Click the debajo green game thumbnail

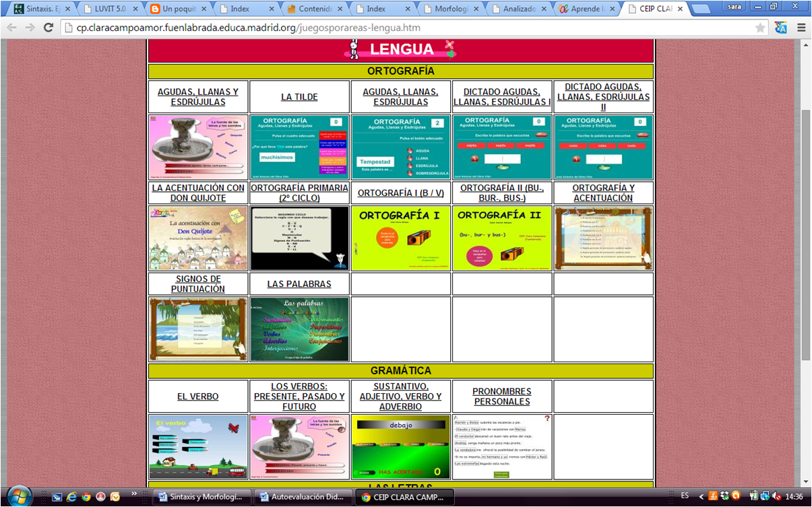tap(401, 447)
